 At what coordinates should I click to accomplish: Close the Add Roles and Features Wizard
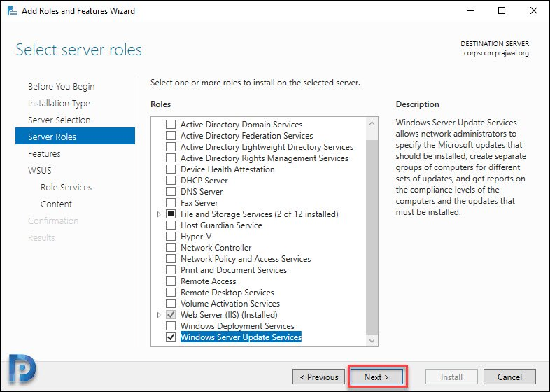point(533,11)
